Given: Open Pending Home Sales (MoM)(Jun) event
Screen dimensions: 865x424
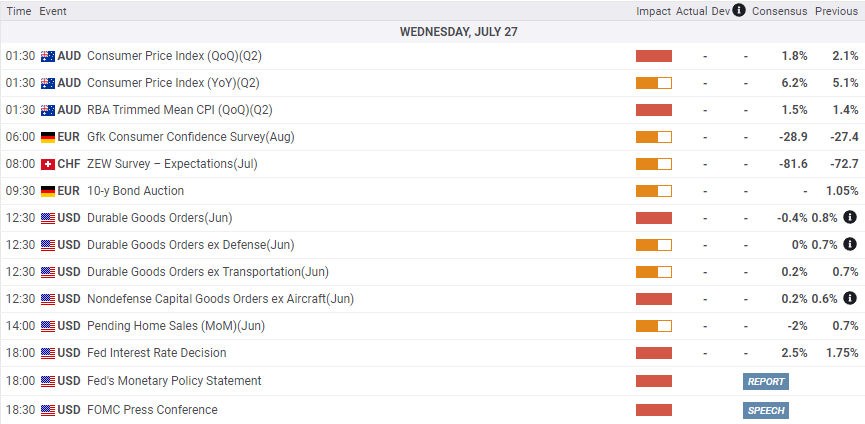Looking at the screenshot, I should pyautogui.click(x=176, y=326).
